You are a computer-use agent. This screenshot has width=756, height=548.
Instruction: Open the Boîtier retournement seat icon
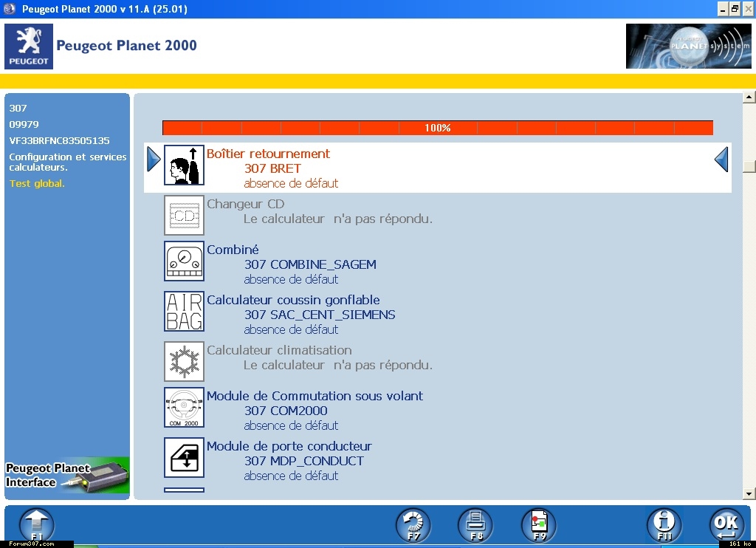coord(184,165)
